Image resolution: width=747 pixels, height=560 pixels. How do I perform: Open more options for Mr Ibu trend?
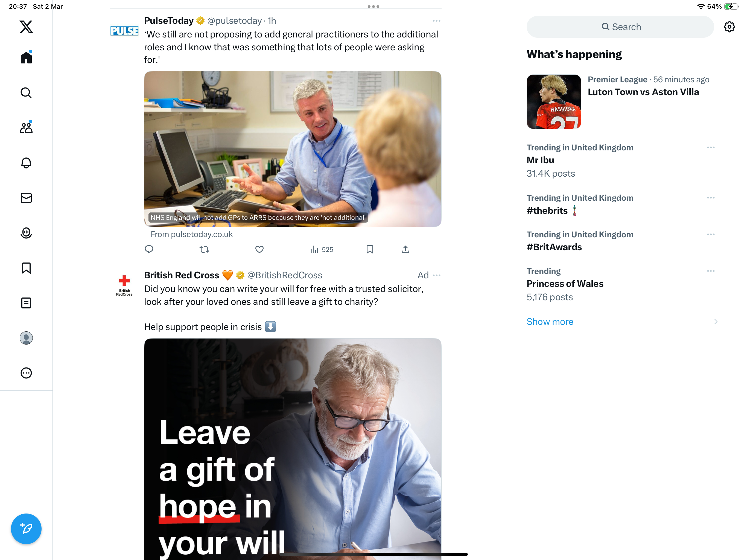pos(711,148)
